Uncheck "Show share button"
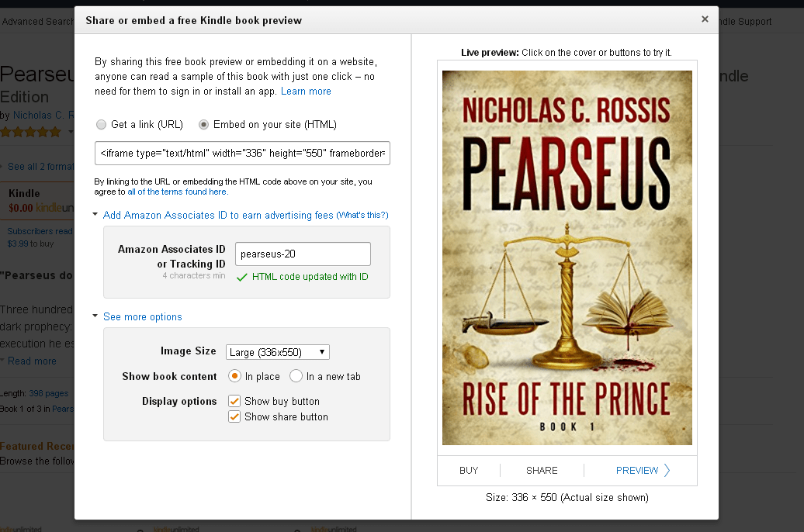The height and width of the screenshot is (532, 804). click(x=234, y=416)
